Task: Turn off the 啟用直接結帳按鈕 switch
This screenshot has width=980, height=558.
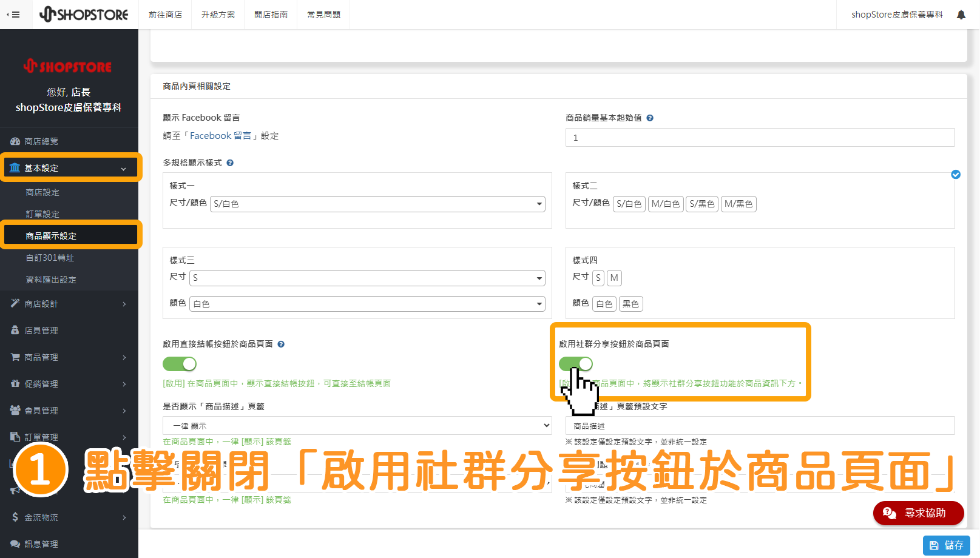Action: pos(179,364)
